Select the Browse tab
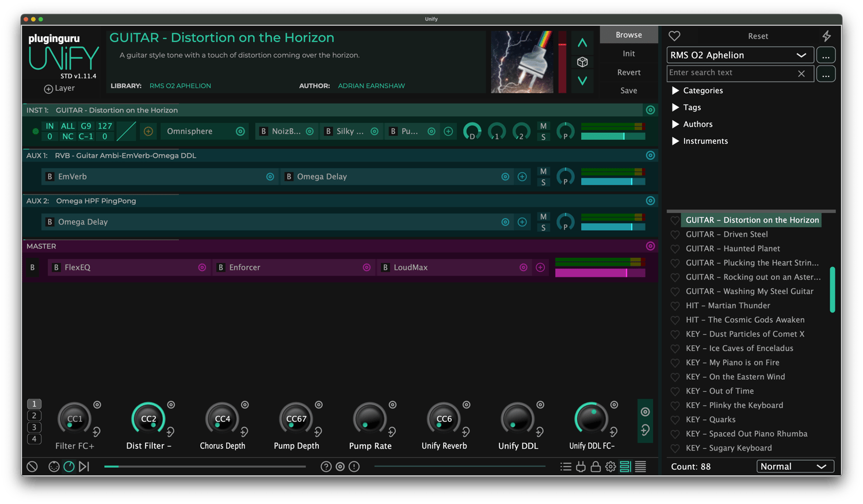Screen dimensions: 863x504 pos(628,35)
